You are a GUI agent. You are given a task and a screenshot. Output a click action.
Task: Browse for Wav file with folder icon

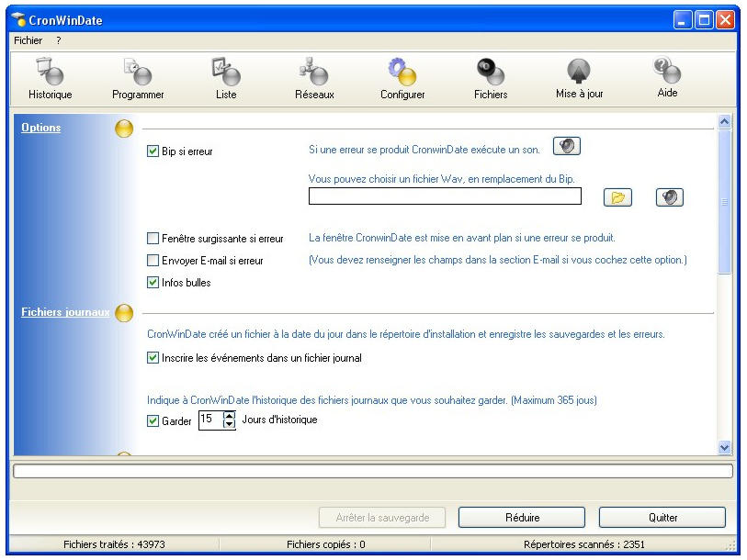pos(618,197)
